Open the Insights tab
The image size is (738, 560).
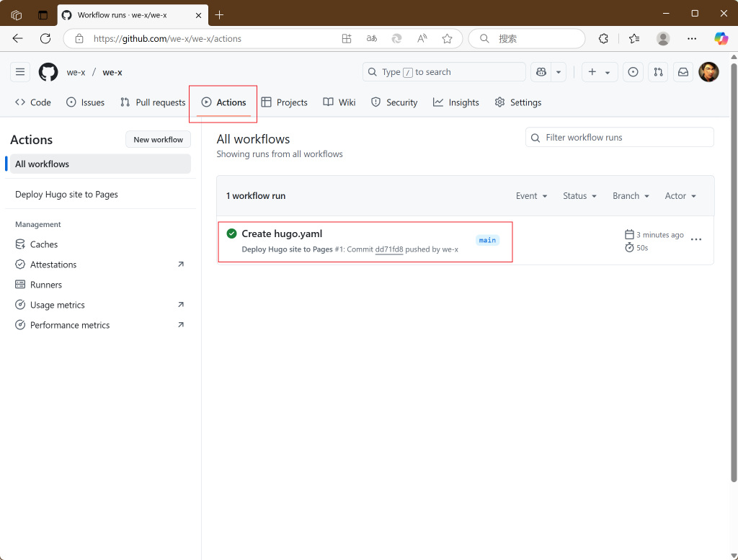pos(455,102)
